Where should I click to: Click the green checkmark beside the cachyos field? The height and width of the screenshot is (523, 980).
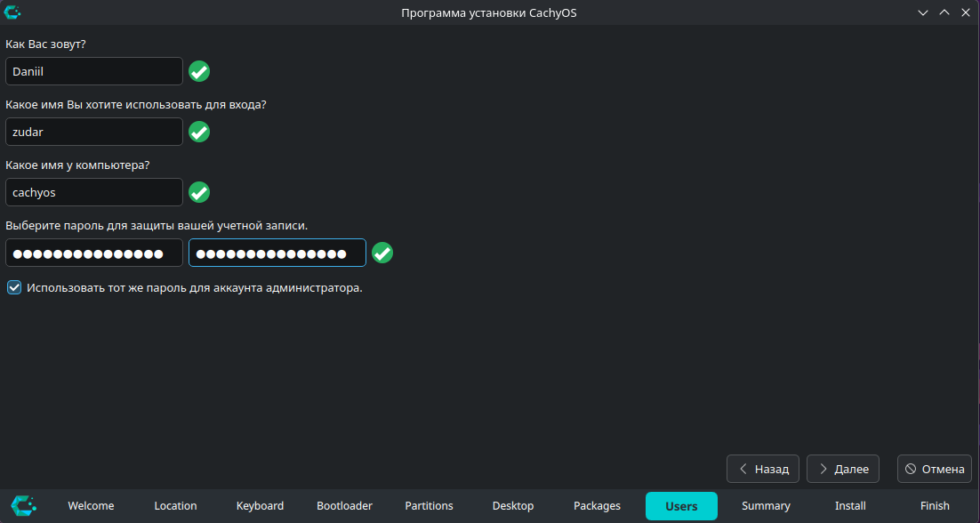pyautogui.click(x=199, y=192)
